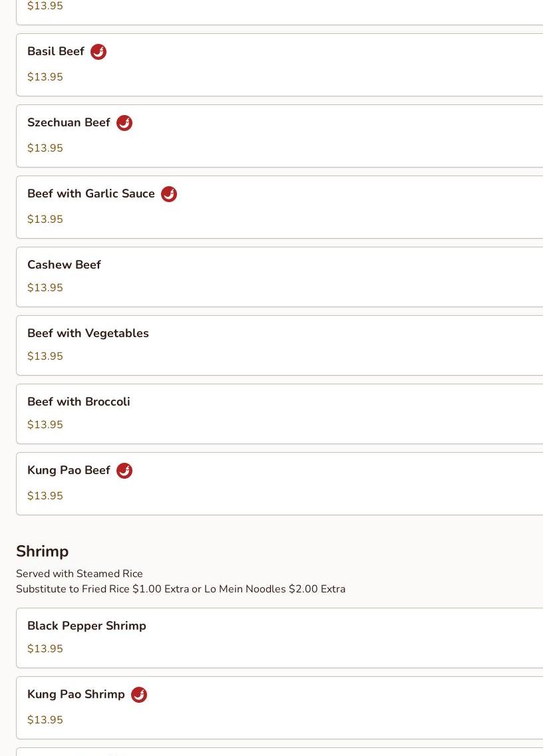Screen dimensions: 543x756
Task: Click the spicy chili icon beside Basil Beef
Action: 98,52
